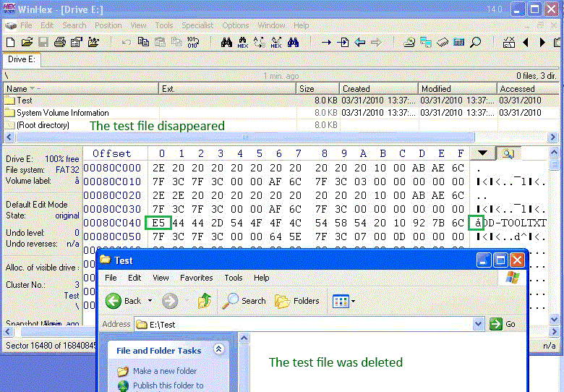This screenshot has height=392, width=564.
Task: Click the Created column header
Action: [x=378, y=88]
